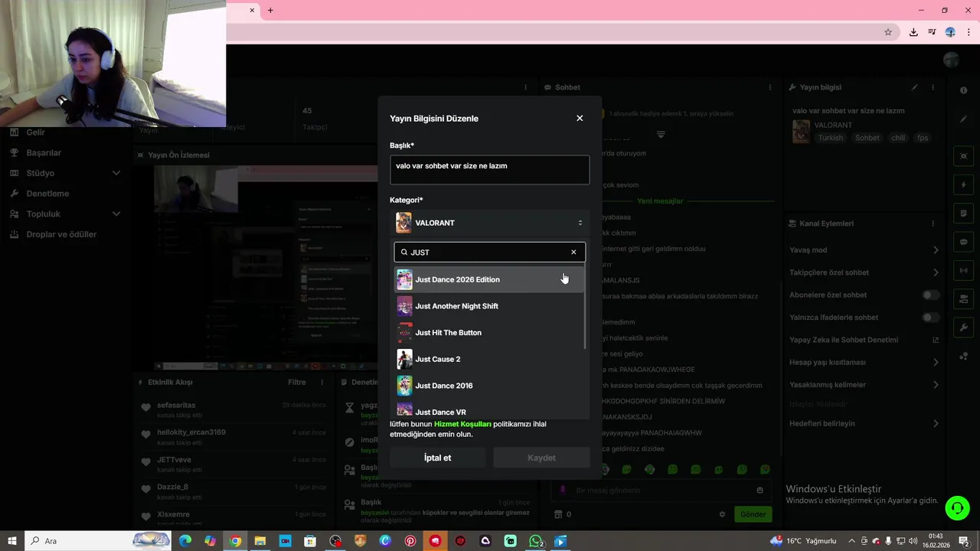Screen dimensions: 980x551
Task: Open Takipçilere özel sohbet options arrow
Action: pos(936,272)
